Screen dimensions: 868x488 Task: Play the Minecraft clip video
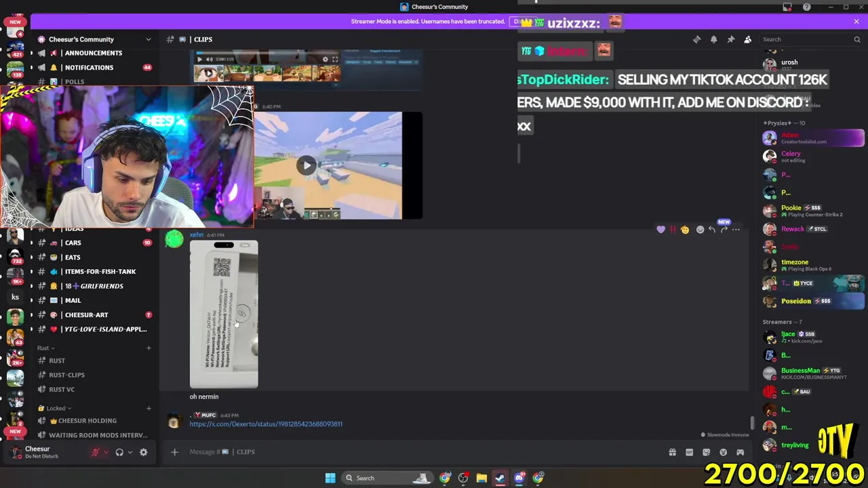pos(307,165)
